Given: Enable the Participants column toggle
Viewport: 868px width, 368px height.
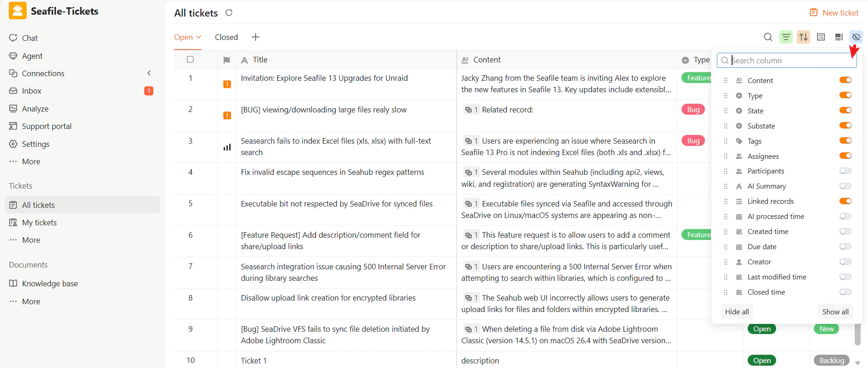Looking at the screenshot, I should point(845,171).
